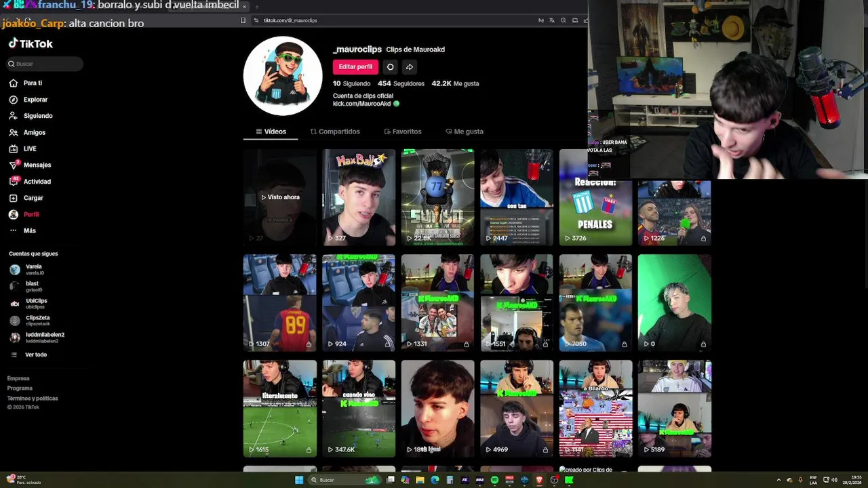The image size is (868, 488).
Task: Click the bookmark icon in the address bar
Action: (243, 20)
